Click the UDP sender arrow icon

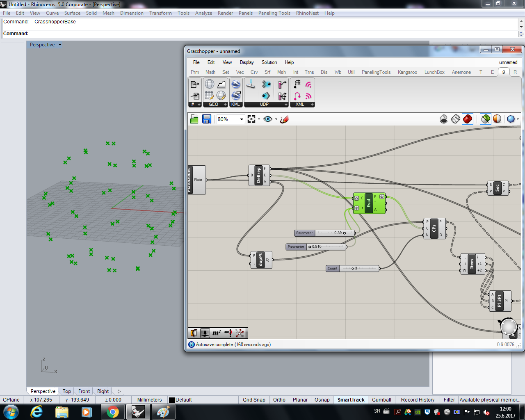point(266,84)
